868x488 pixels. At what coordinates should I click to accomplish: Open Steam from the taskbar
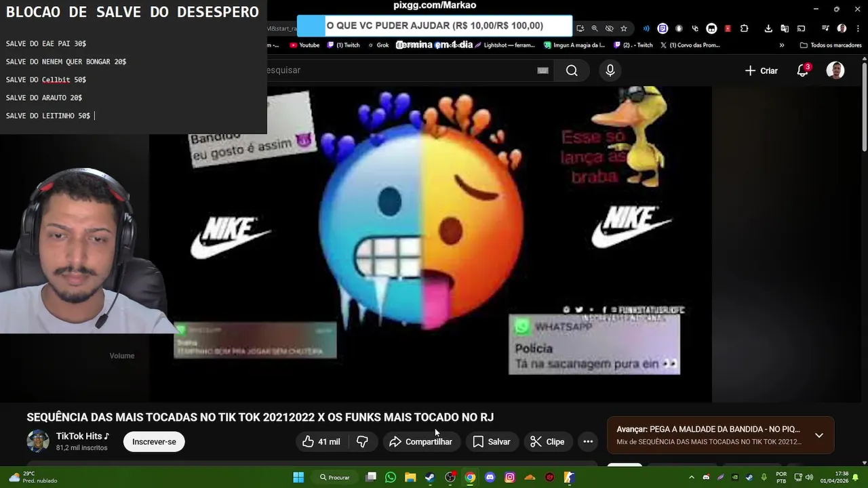(430, 477)
